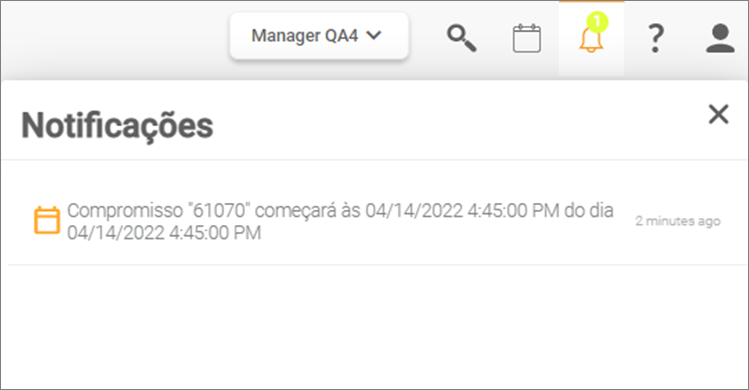Screen dimensions: 749x390
Task: Select the appointment number "61070" text
Action: pyautogui.click(x=219, y=210)
